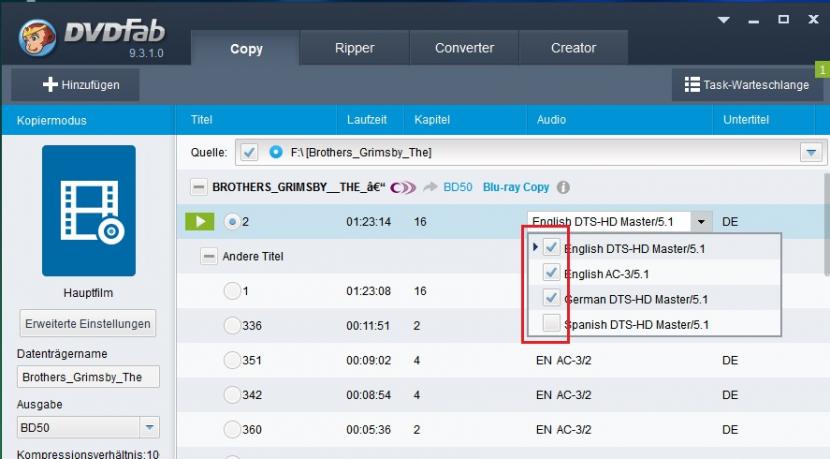Collapse the Andere Titel group
Screen dimensions: 830x459
coord(209,257)
